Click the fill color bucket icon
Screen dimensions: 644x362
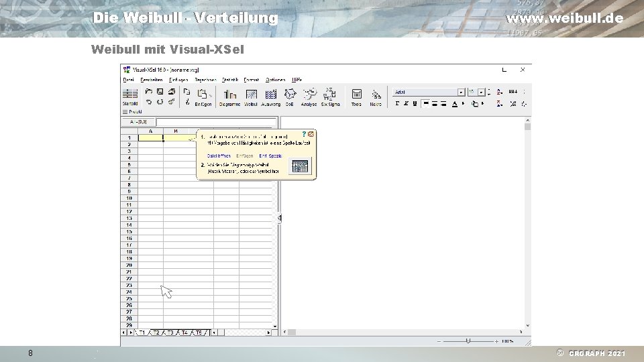click(x=475, y=104)
